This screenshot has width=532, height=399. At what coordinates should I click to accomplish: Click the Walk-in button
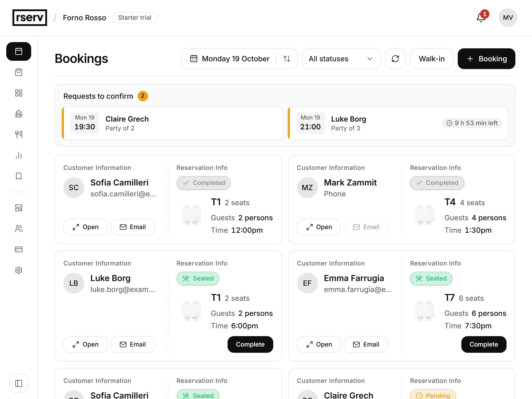point(431,59)
